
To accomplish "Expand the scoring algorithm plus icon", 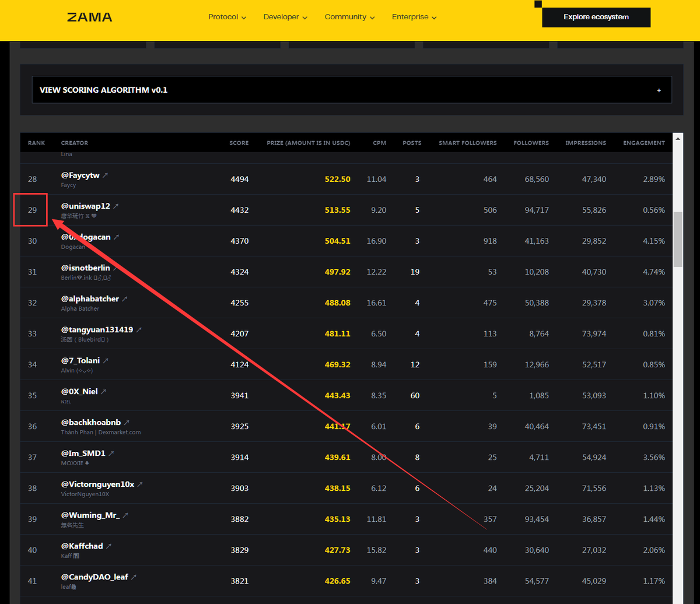I will (659, 90).
